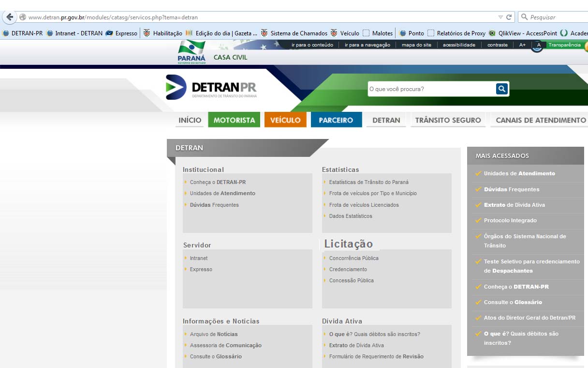Click CASA CIVIL link
The width and height of the screenshot is (588, 368).
230,57
